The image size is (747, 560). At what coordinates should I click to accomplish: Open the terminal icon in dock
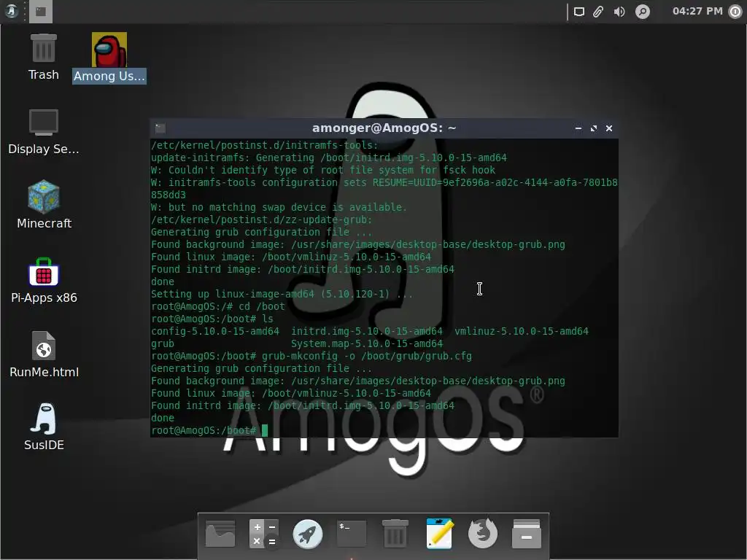coord(352,534)
